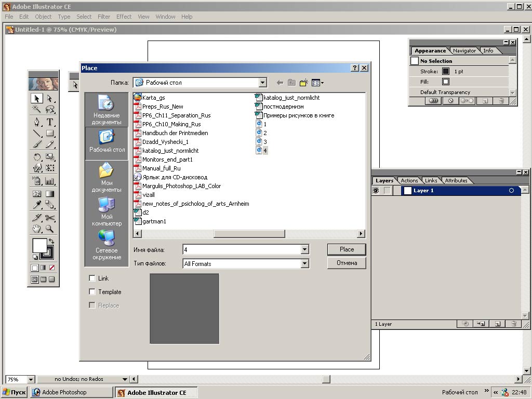The height and width of the screenshot is (399, 532).
Task: Click the Place button
Action: (x=347, y=249)
